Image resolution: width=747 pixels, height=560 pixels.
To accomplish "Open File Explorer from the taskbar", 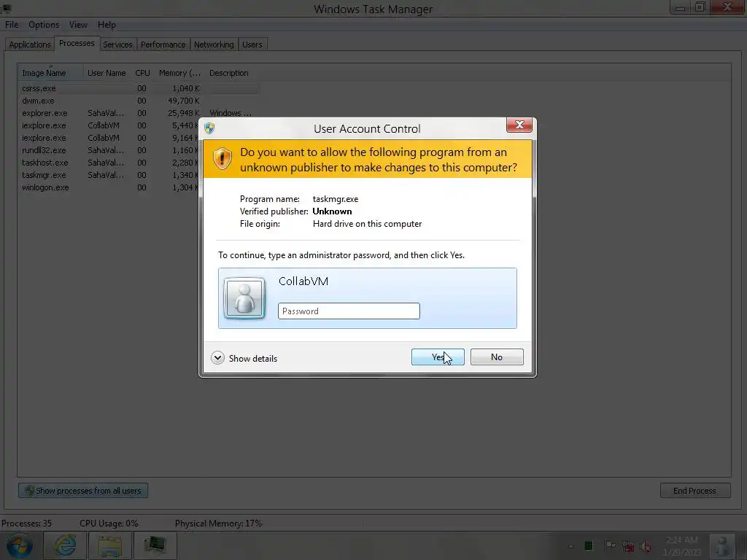I will (x=110, y=545).
